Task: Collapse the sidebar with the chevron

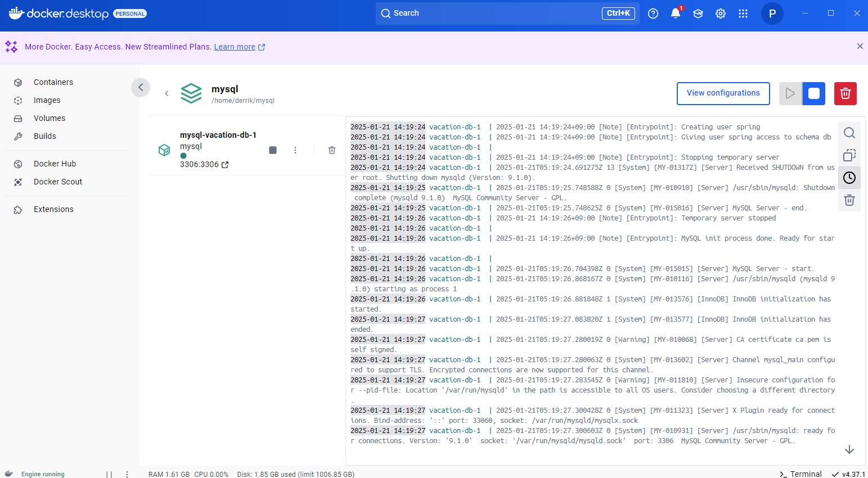Action: click(x=141, y=87)
